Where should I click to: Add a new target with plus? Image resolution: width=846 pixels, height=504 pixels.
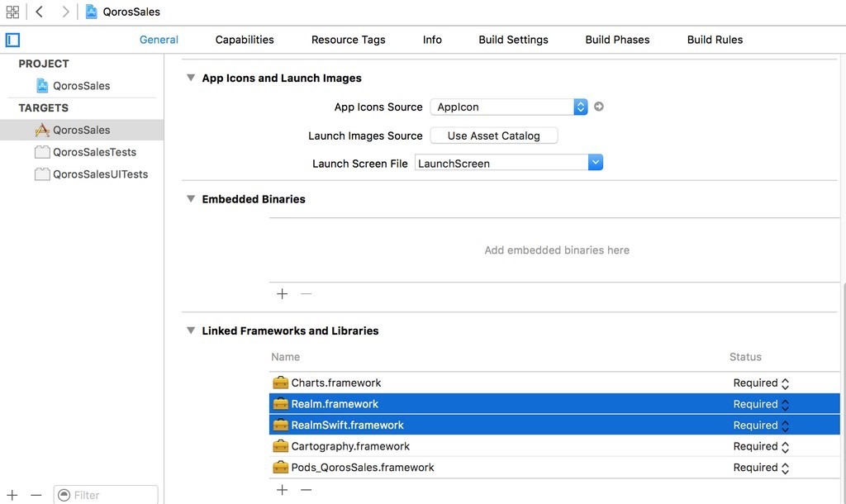point(12,495)
